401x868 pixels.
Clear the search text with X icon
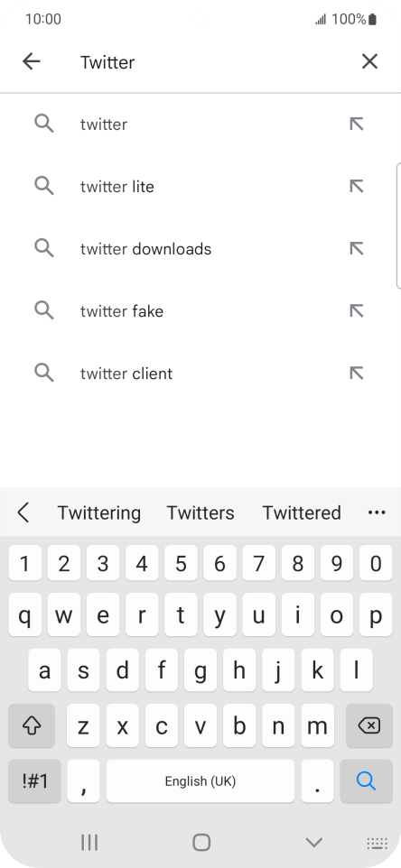click(369, 61)
